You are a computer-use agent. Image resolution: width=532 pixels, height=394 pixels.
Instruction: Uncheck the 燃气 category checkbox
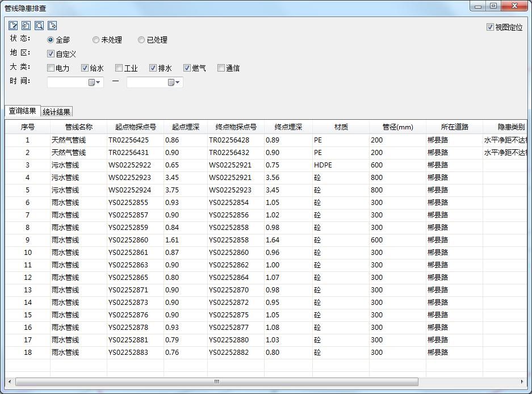187,68
